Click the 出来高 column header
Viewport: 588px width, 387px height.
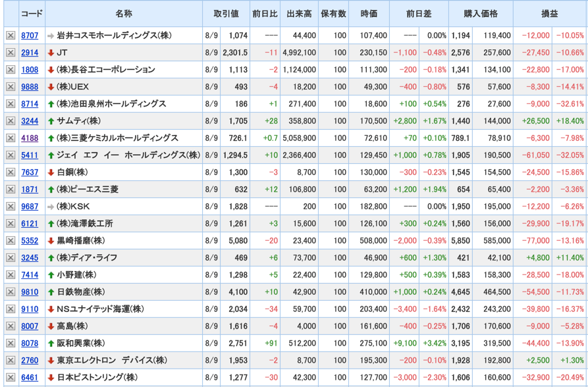299,14
